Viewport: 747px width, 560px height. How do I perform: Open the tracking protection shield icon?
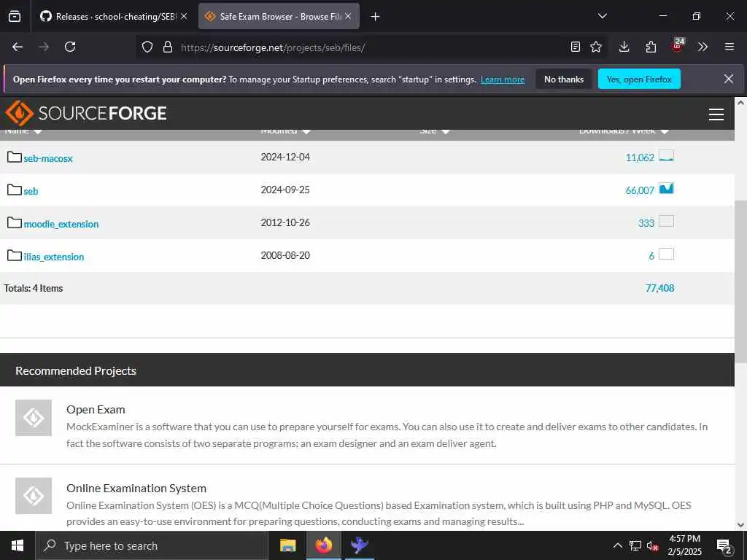[x=147, y=47]
